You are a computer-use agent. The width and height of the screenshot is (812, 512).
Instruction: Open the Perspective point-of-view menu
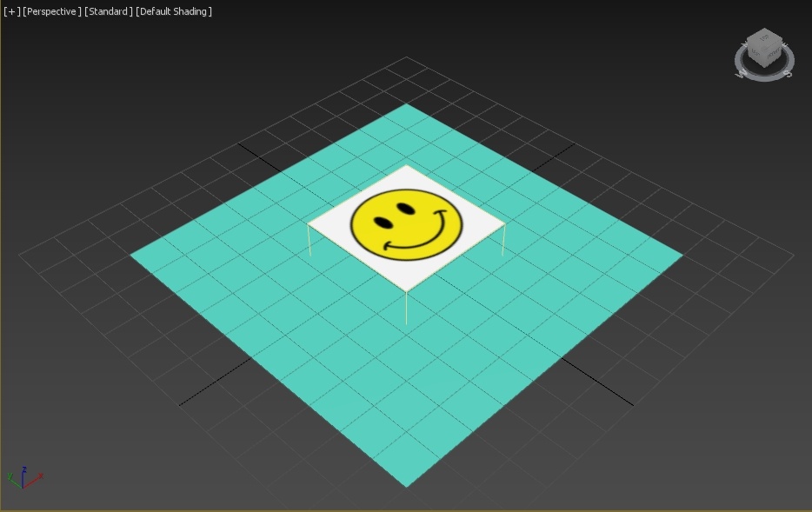[52, 11]
